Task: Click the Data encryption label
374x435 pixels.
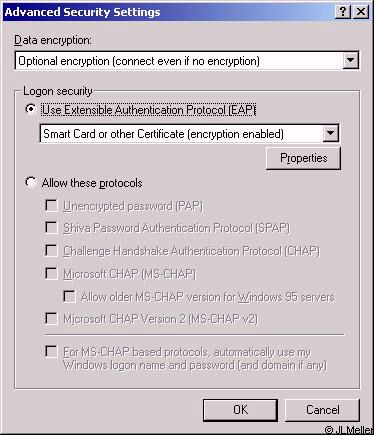Action: pyautogui.click(x=53, y=40)
